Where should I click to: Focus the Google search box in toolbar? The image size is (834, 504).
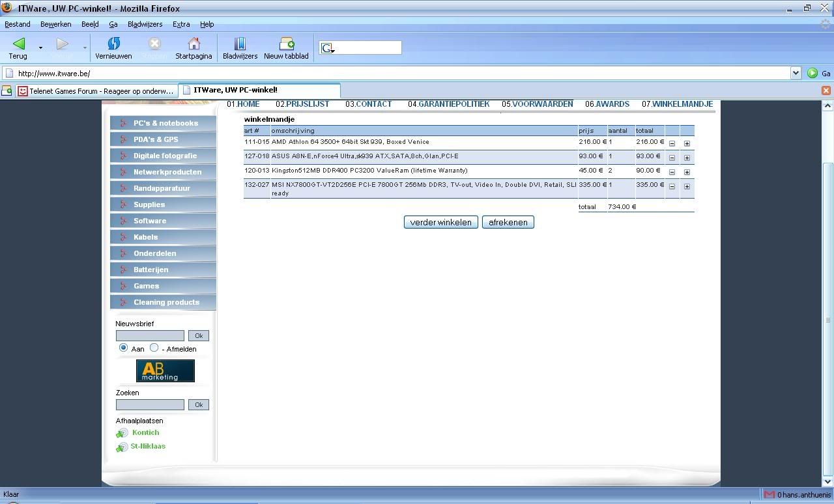[x=368, y=48]
